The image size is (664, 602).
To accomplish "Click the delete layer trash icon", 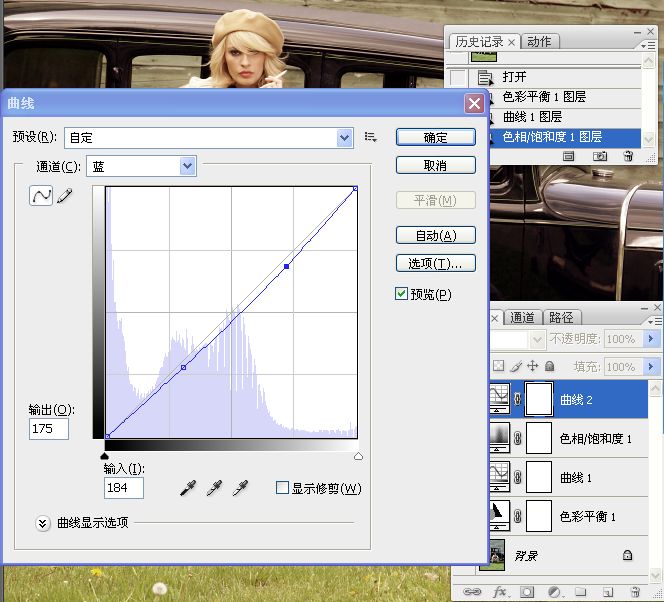I will [635, 591].
